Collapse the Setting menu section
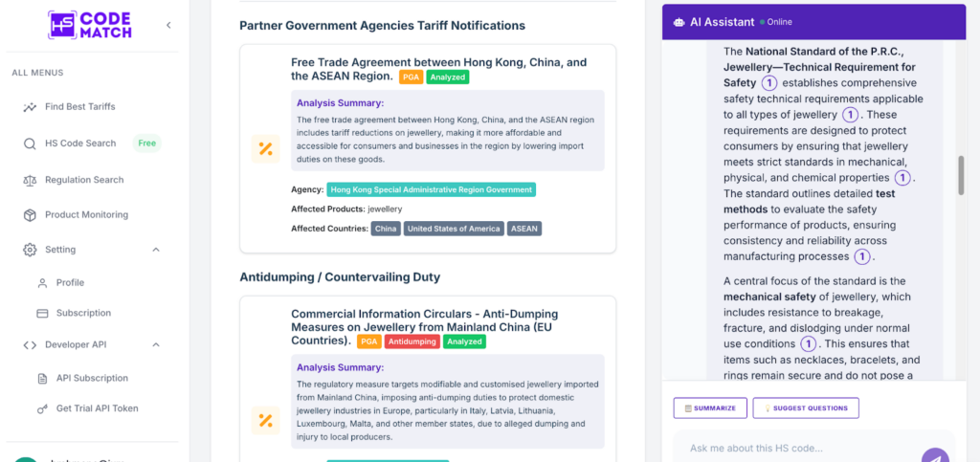The image size is (980, 462). [x=156, y=250]
